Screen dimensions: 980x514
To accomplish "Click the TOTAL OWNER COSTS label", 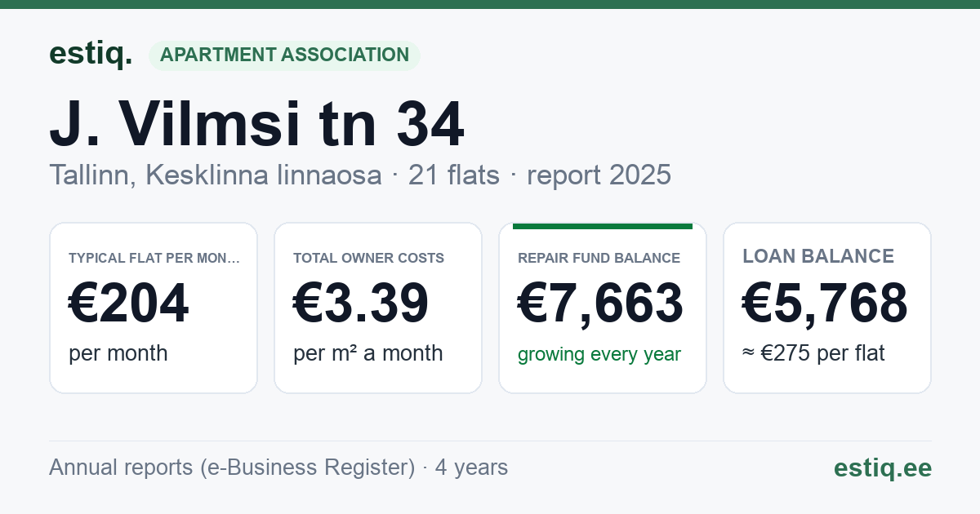I will pos(368,258).
